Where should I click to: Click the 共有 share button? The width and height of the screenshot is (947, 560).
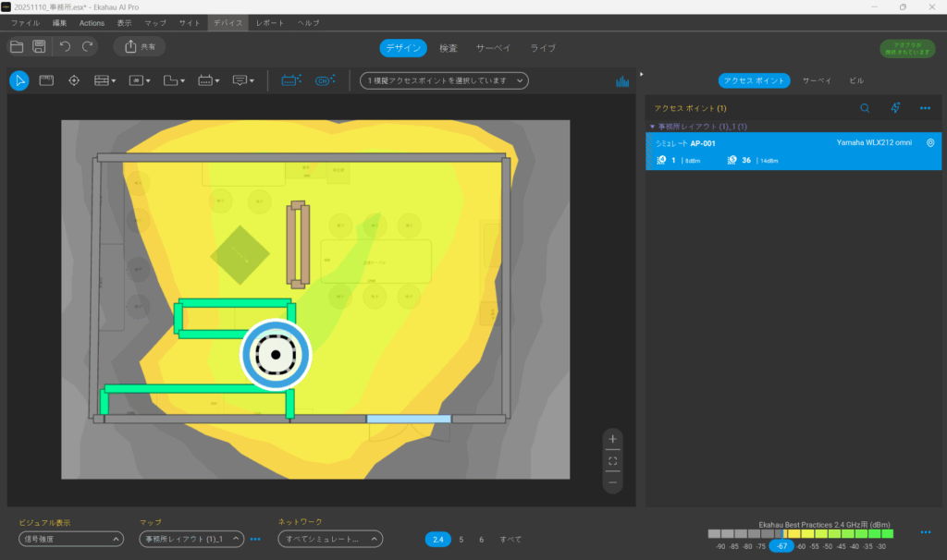tap(140, 46)
